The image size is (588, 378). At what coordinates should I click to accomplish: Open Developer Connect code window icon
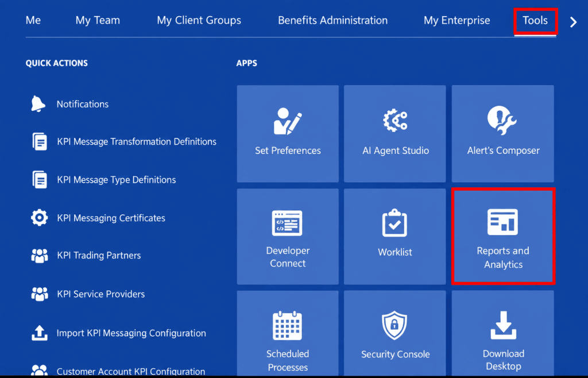[287, 223]
